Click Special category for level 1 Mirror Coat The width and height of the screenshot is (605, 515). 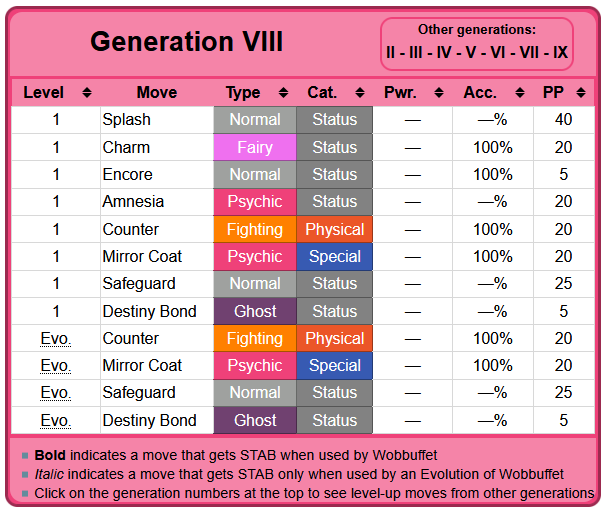(x=334, y=257)
